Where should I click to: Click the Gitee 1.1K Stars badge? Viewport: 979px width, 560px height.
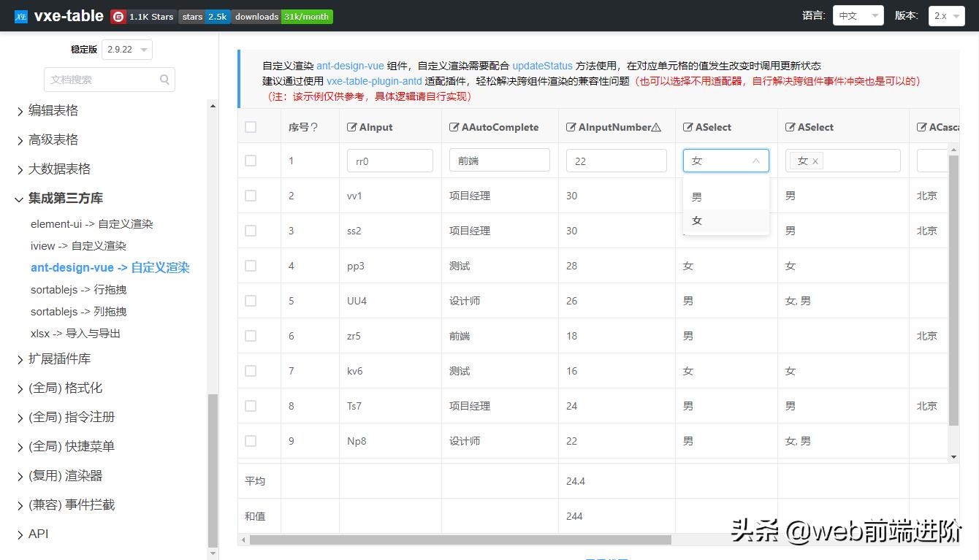pos(142,16)
